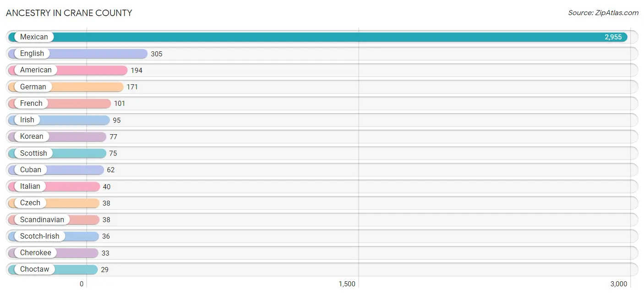Click the Czech ancestry label
644x295 pixels.
point(30,203)
